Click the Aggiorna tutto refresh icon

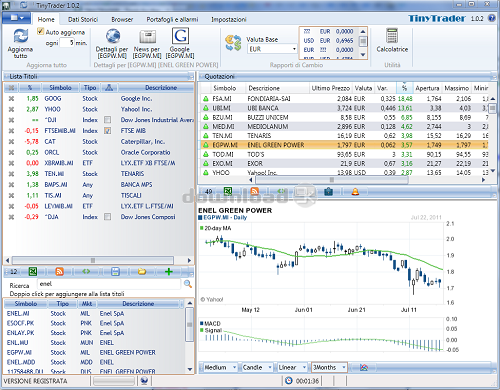[21, 36]
